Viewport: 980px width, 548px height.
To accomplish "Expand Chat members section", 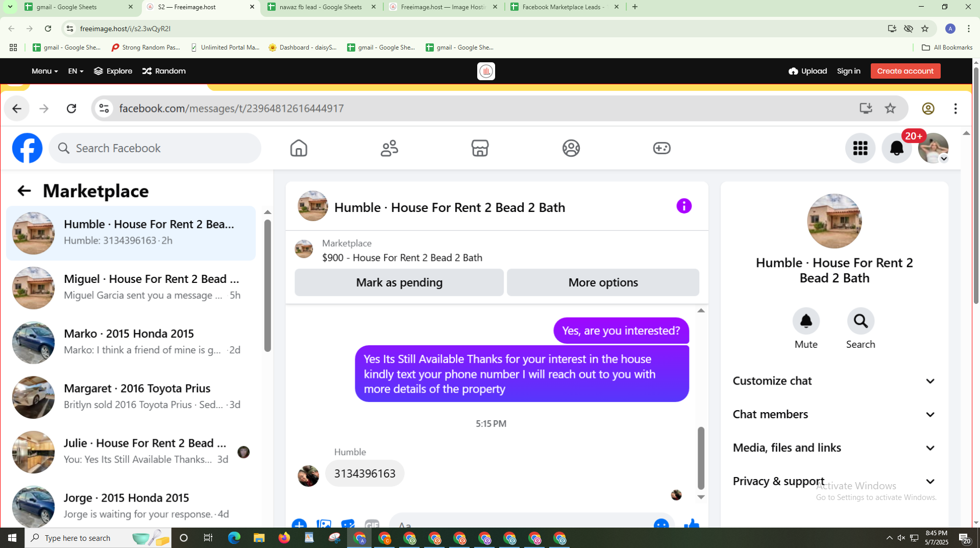I will pos(834,414).
